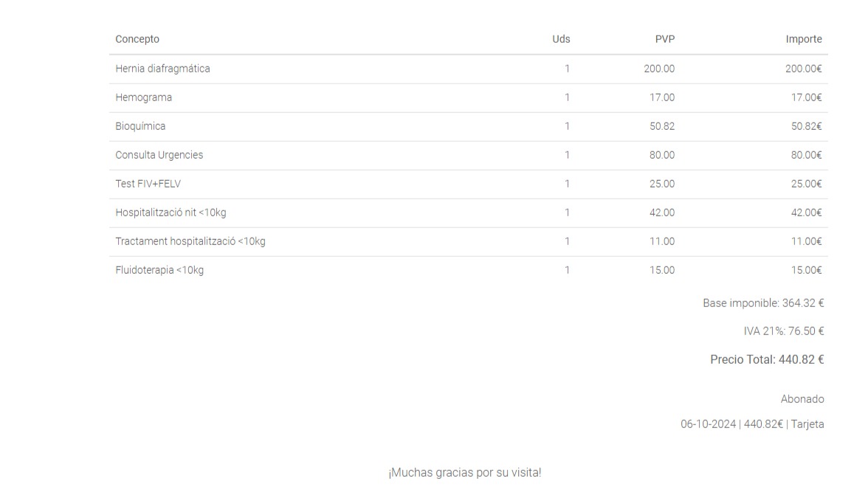Click the Abonado label
The image size is (868, 490).
pos(802,399)
